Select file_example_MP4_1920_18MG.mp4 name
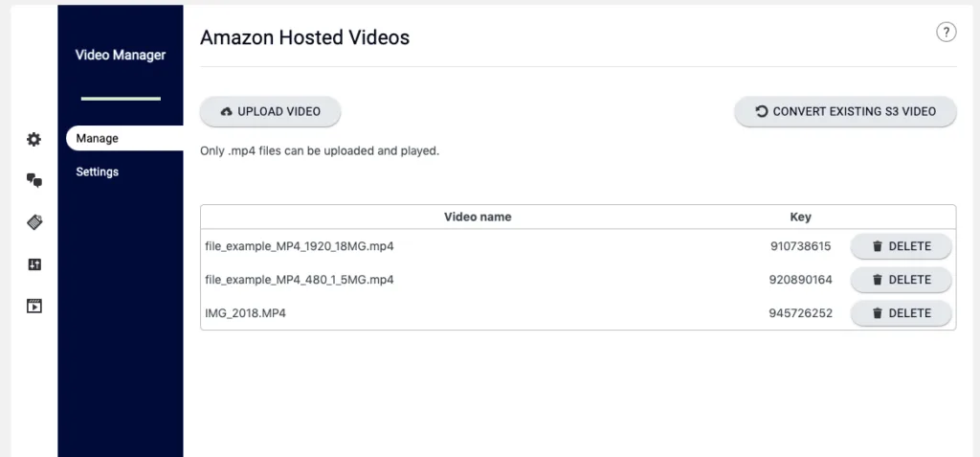This screenshot has height=457, width=980. coord(300,246)
